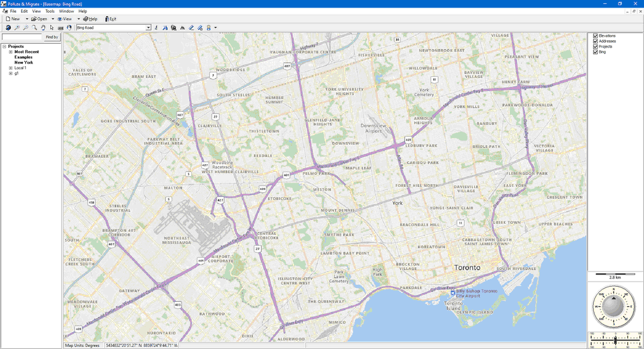Select the pan hand tool
This screenshot has width=644, height=349.
[43, 28]
